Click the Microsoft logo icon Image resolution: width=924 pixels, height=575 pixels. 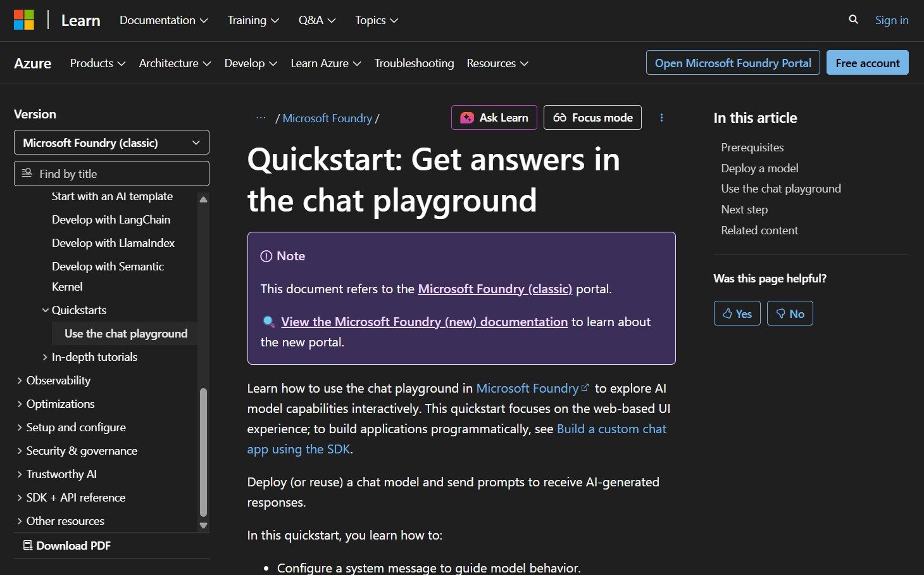point(24,20)
